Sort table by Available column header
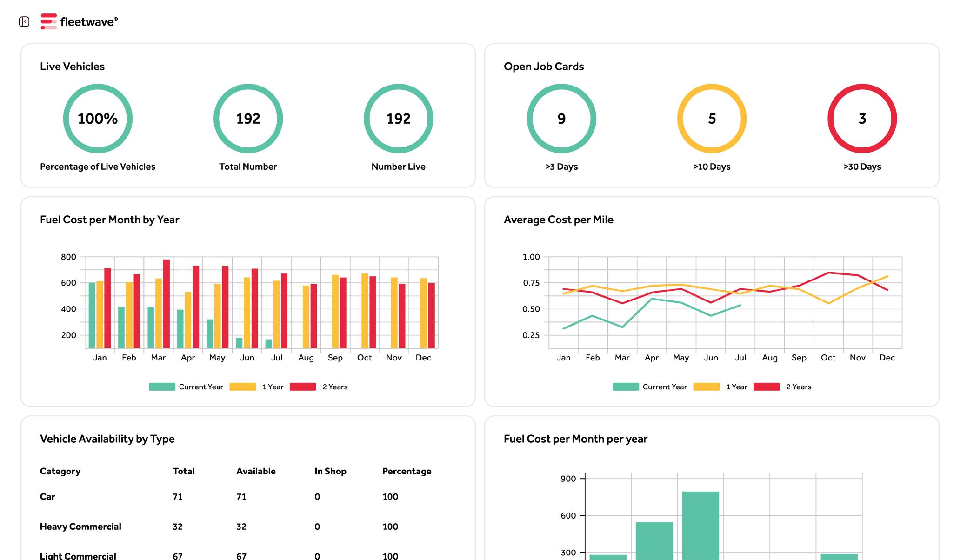This screenshot has width=967, height=560. point(256,471)
